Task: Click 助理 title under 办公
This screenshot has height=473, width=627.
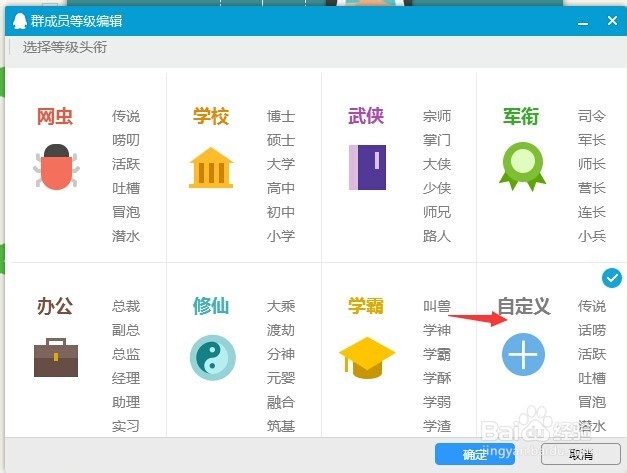Action: [126, 402]
